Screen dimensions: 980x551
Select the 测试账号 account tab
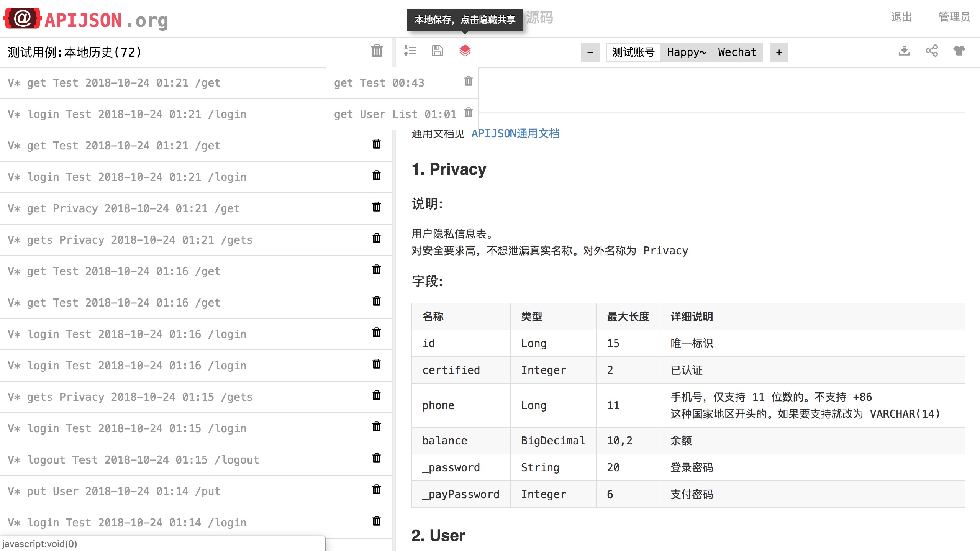[633, 52]
